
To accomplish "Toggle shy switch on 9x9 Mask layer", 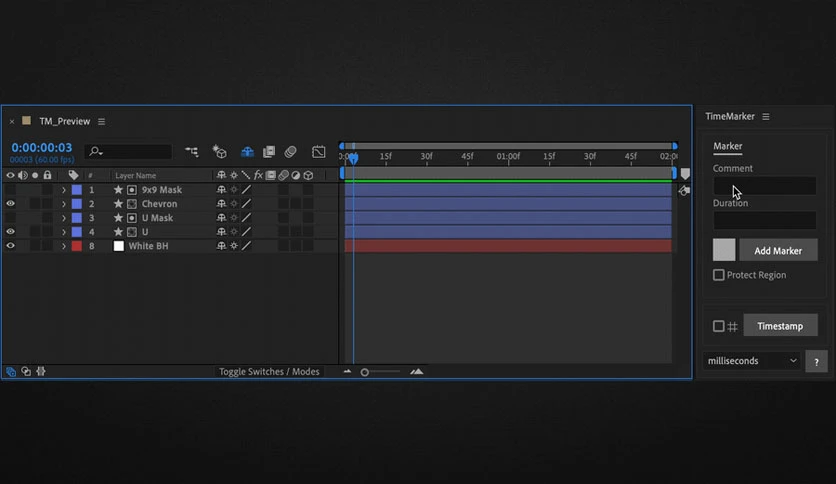I will (x=221, y=190).
